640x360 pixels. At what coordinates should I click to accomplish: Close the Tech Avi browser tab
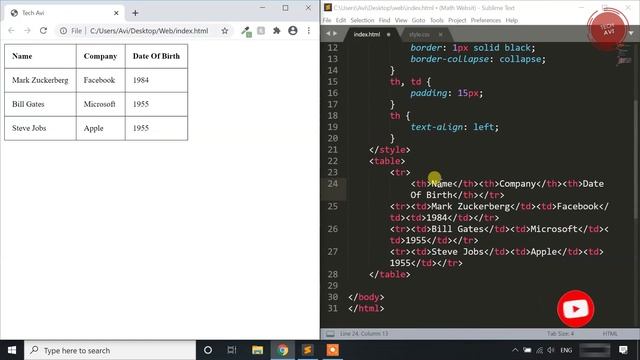[116, 13]
